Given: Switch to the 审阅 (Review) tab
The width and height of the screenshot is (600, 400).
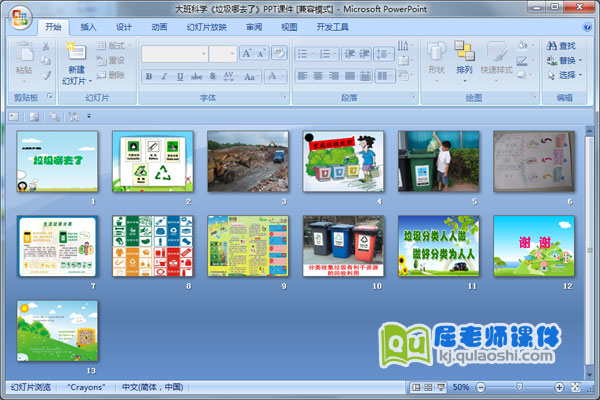Looking at the screenshot, I should tap(254, 27).
